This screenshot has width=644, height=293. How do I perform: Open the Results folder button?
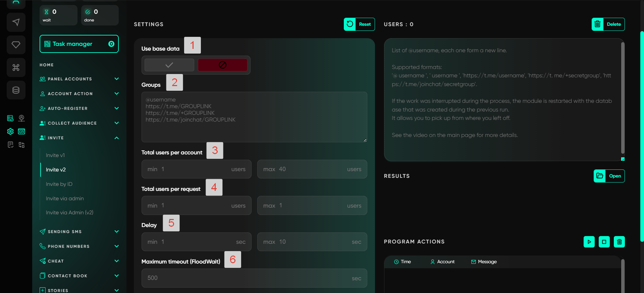click(609, 176)
